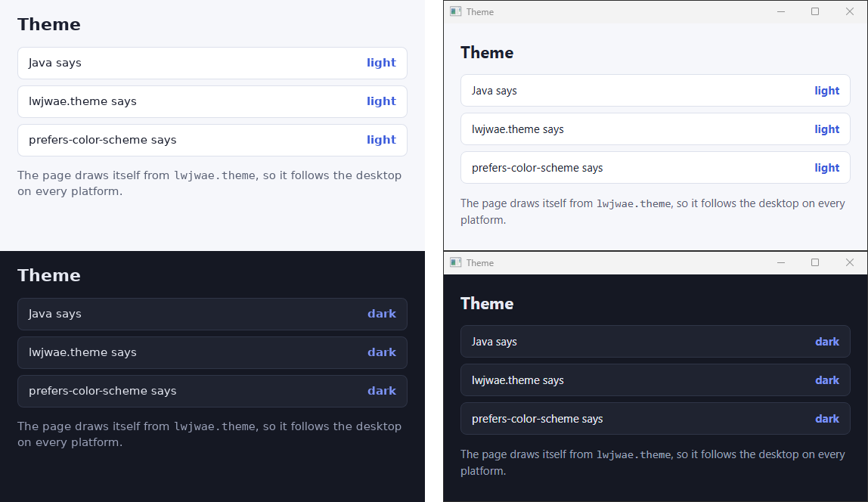This screenshot has height=502, width=868.
Task: Select 'Java says' row in the light Theme window
Action: (656, 91)
